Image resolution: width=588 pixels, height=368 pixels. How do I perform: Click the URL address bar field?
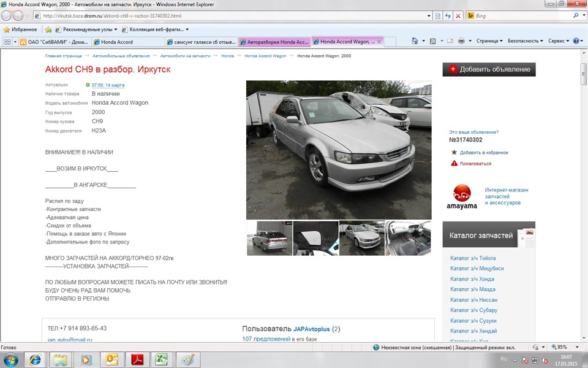point(233,16)
